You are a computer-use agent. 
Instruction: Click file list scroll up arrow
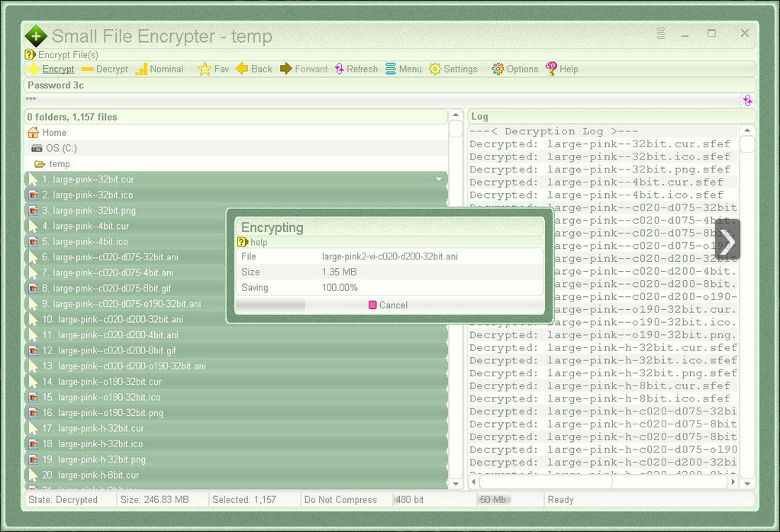pos(456,115)
